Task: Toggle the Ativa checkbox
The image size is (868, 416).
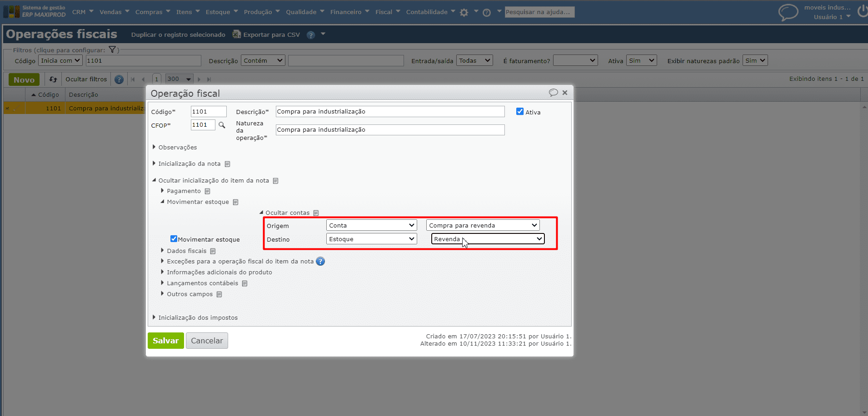Action: [520, 111]
